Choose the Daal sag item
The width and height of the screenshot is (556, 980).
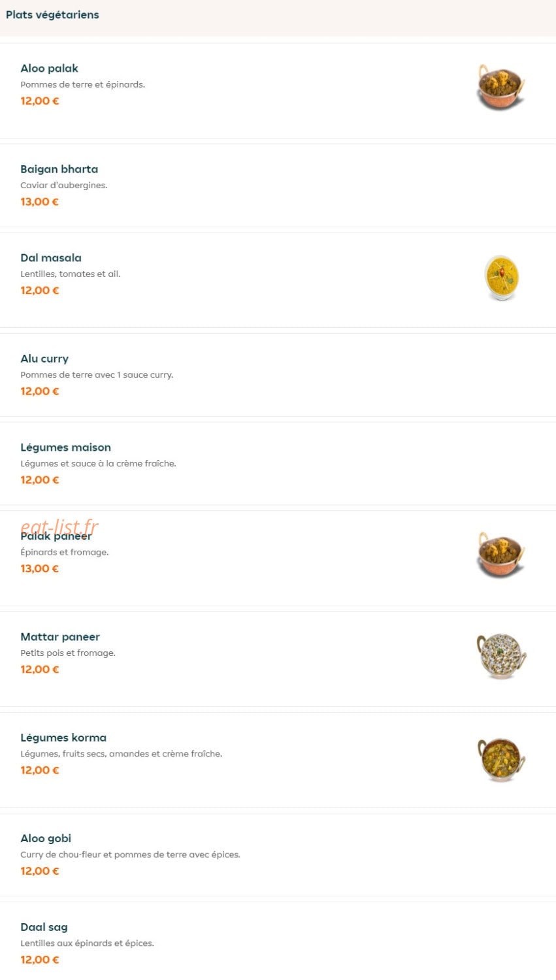click(x=278, y=941)
